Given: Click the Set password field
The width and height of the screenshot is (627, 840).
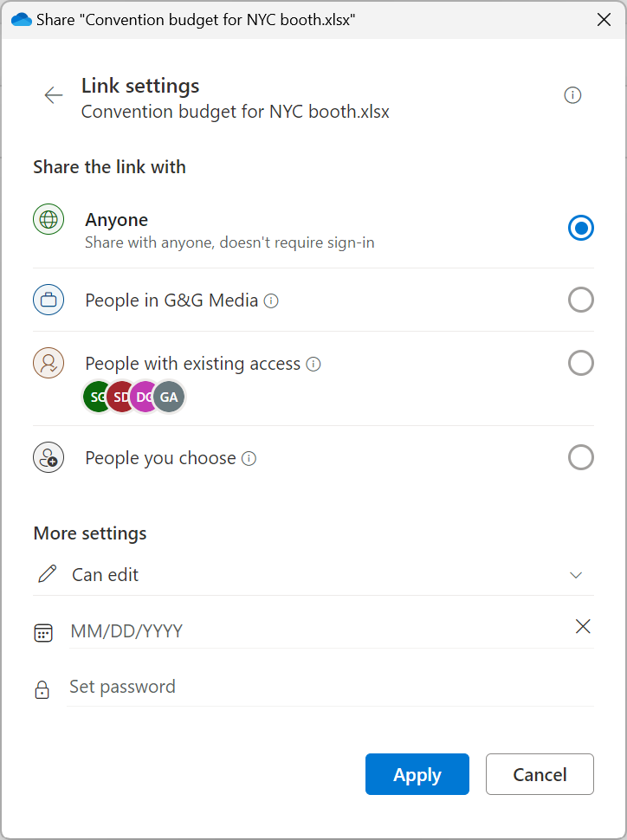Looking at the screenshot, I should tap(331, 687).
